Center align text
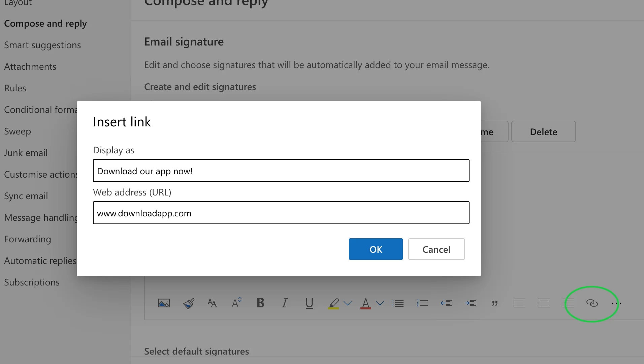Image resolution: width=644 pixels, height=364 pixels. (x=544, y=303)
